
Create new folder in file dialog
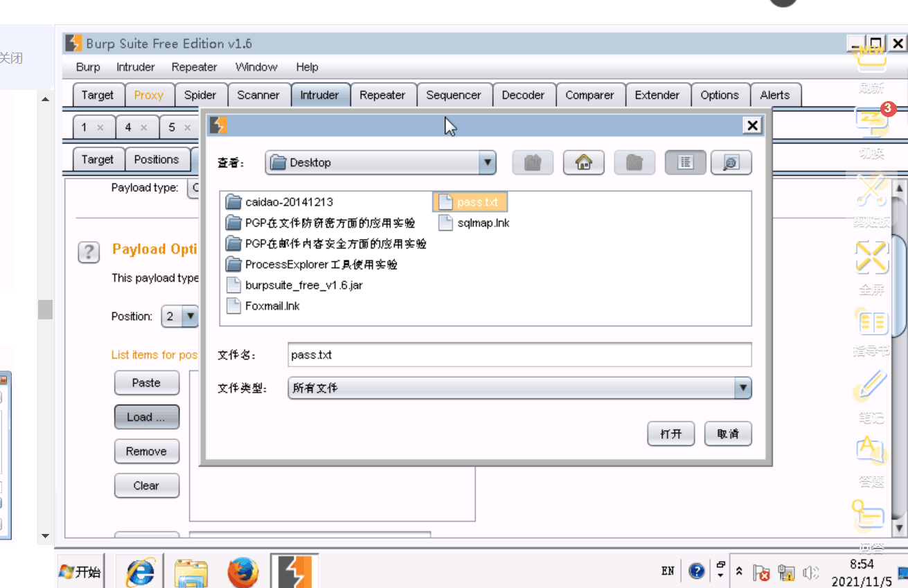634,163
